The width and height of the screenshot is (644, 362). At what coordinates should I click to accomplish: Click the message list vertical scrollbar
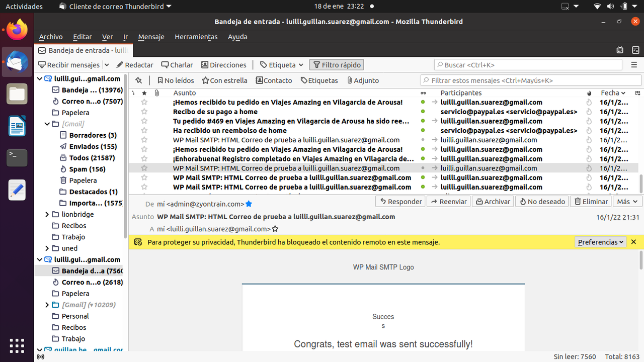641,183
